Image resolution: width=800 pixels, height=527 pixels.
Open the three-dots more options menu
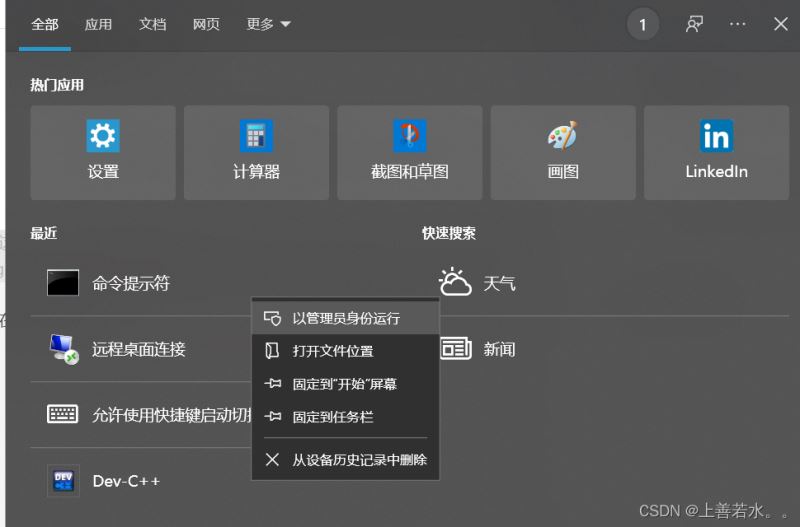(x=738, y=25)
